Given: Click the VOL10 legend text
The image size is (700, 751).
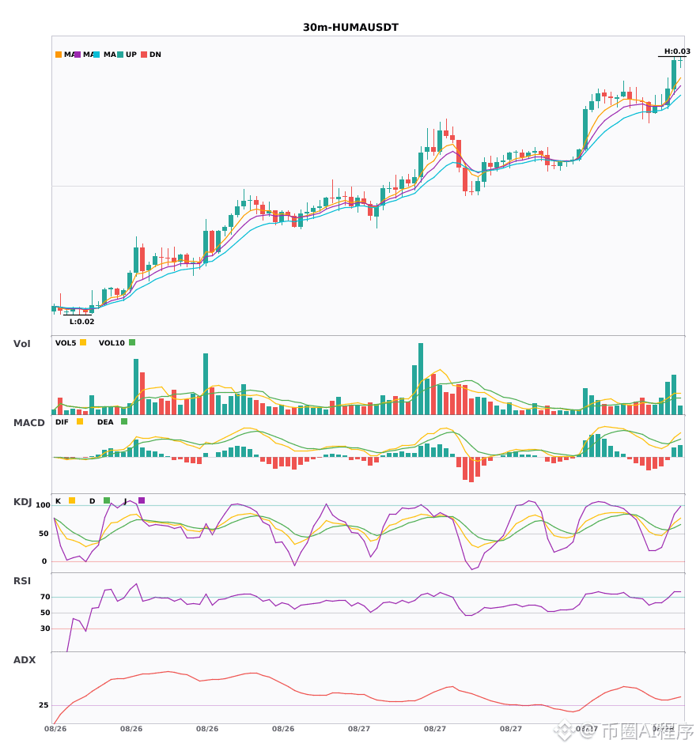Looking at the screenshot, I should point(112,343).
